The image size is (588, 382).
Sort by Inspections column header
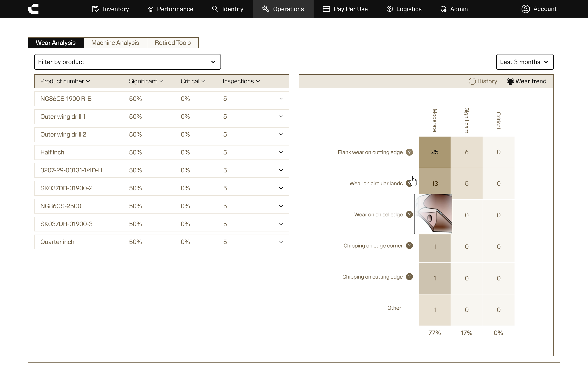click(241, 81)
